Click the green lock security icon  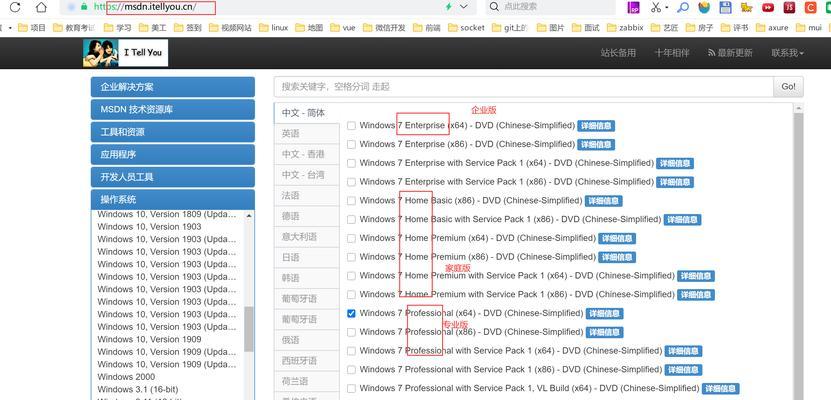coord(84,7)
